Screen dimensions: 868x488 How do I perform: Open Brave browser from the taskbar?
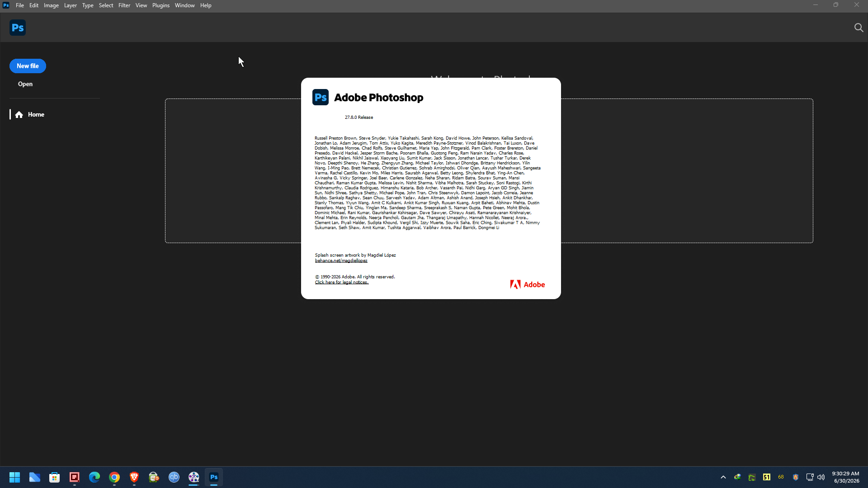134,477
